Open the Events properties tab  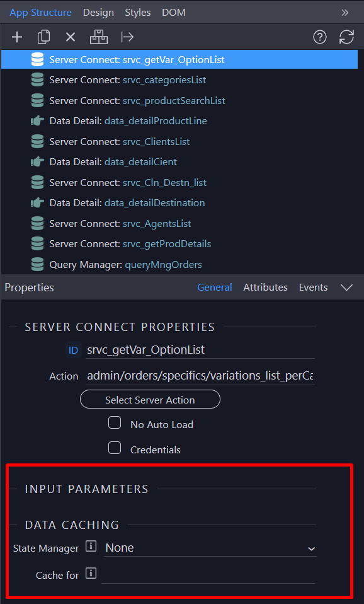[x=313, y=287]
